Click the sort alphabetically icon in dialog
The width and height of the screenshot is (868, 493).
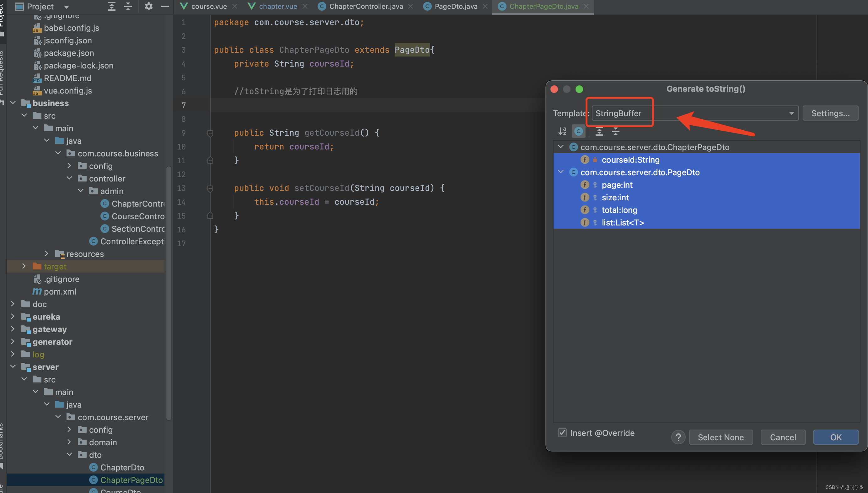(x=562, y=131)
